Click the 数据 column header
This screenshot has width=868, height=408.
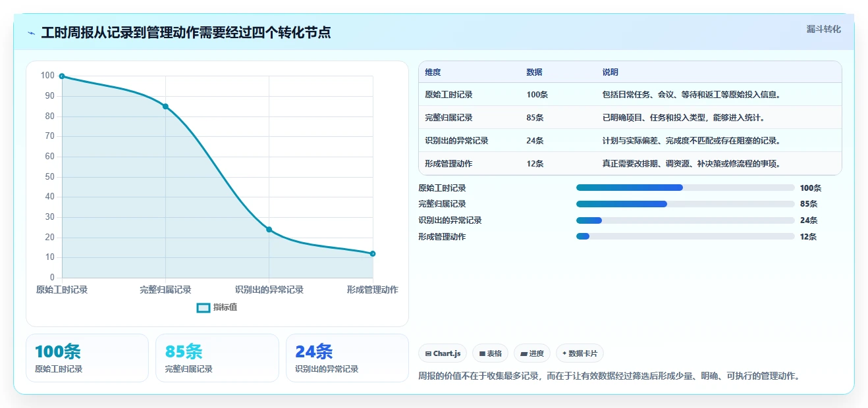click(535, 72)
